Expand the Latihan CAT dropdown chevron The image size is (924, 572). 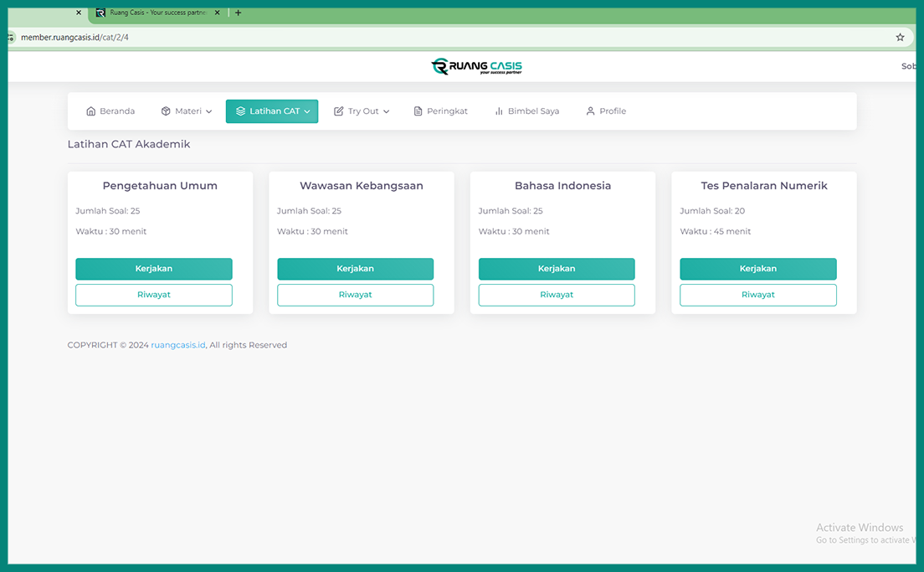[307, 111]
